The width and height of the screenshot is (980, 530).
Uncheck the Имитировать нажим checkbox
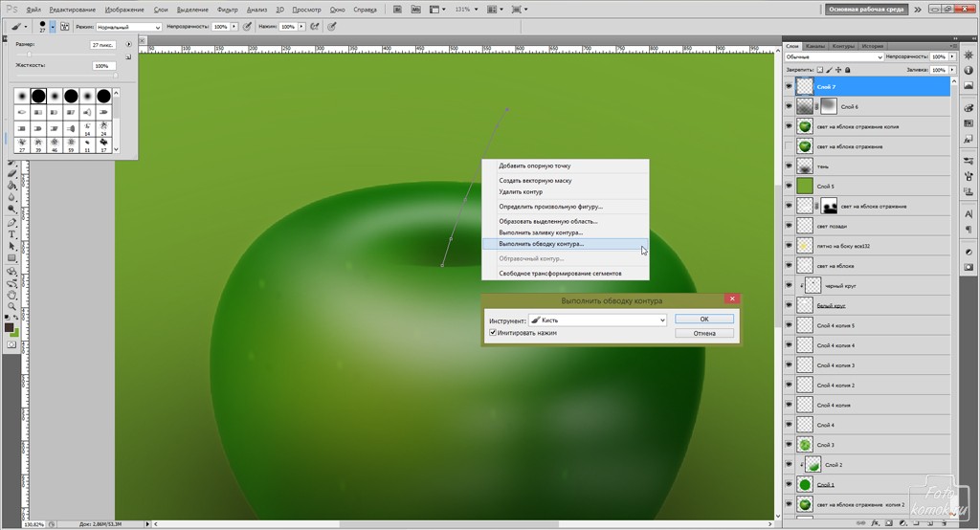tap(492, 333)
